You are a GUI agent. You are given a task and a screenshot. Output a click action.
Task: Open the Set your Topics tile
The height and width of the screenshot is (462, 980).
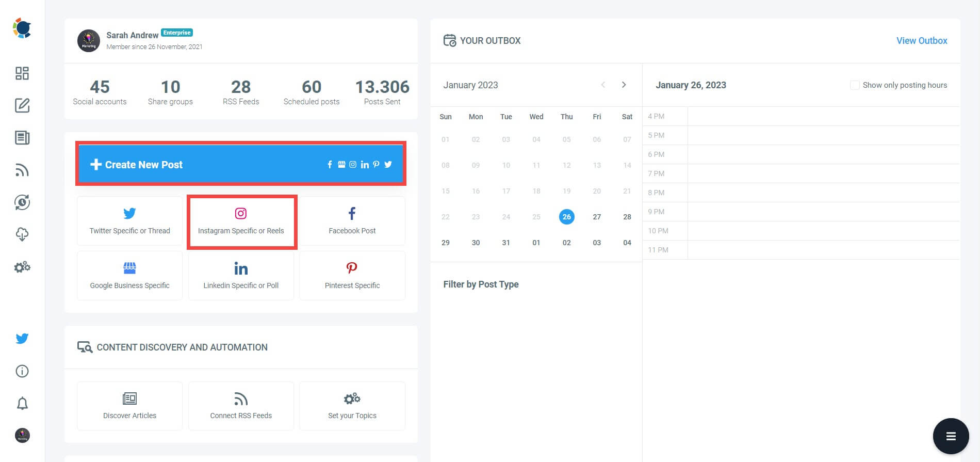tap(352, 406)
